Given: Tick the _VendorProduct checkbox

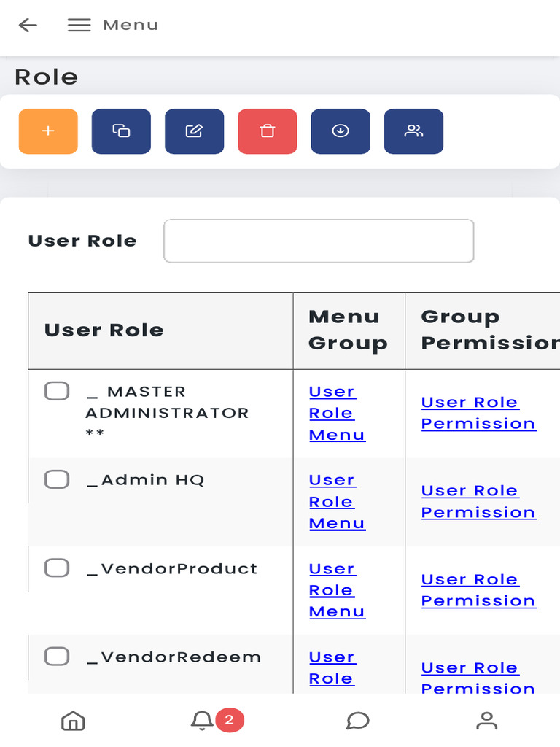Looking at the screenshot, I should pyautogui.click(x=57, y=568).
